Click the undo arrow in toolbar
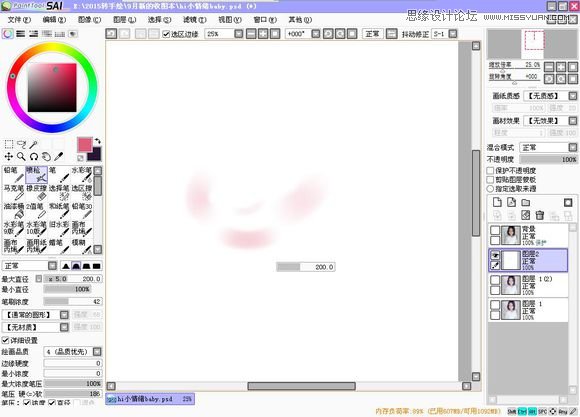 [x=111, y=34]
